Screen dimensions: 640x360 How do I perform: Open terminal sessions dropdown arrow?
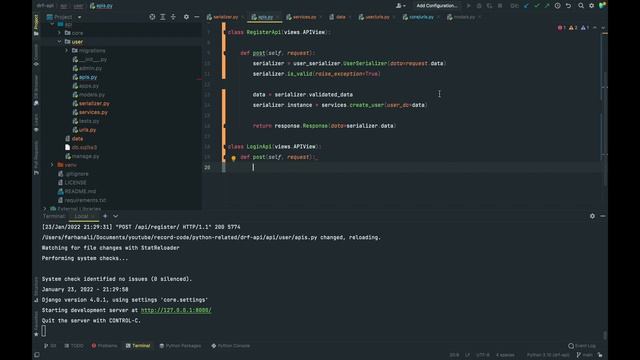click(116, 216)
